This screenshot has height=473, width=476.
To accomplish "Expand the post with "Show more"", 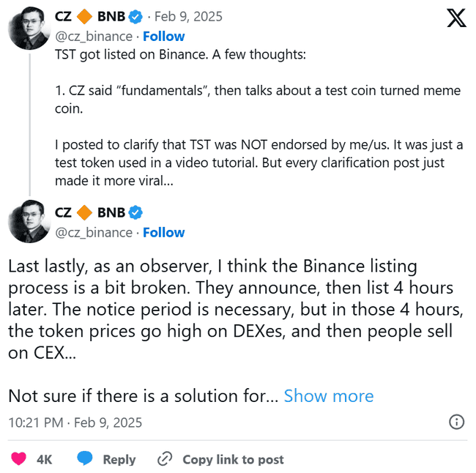I will click(328, 396).
